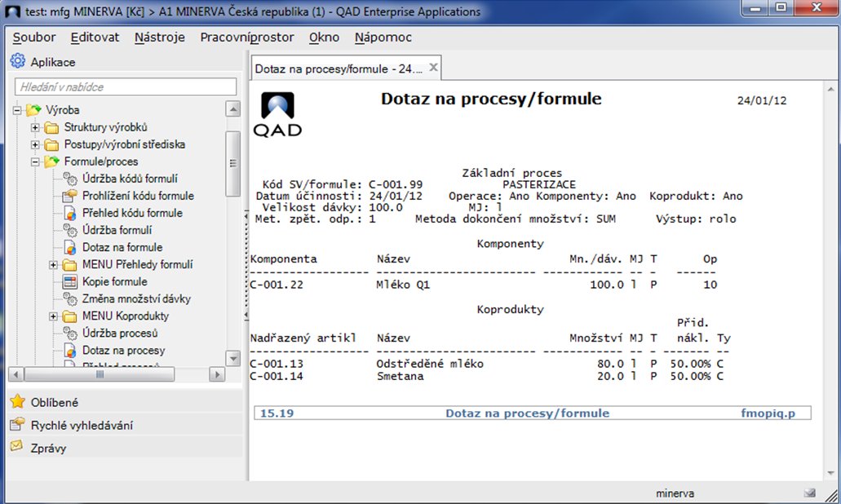Click the Struktury výrobků folder icon
Screen dimensions: 841x504
(x=51, y=127)
